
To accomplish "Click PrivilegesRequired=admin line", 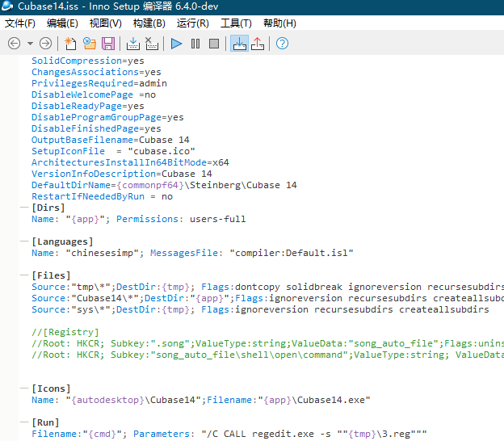I will 99,83.
